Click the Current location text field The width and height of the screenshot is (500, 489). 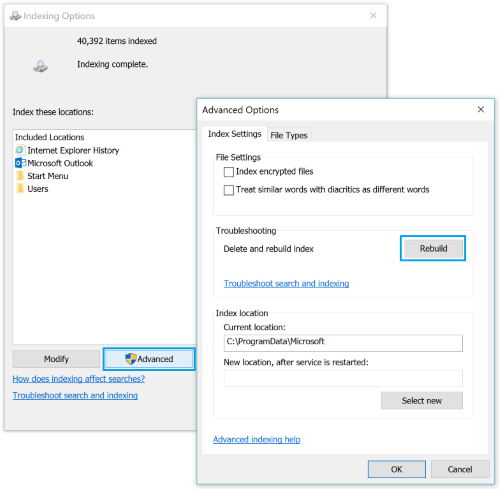point(343,343)
